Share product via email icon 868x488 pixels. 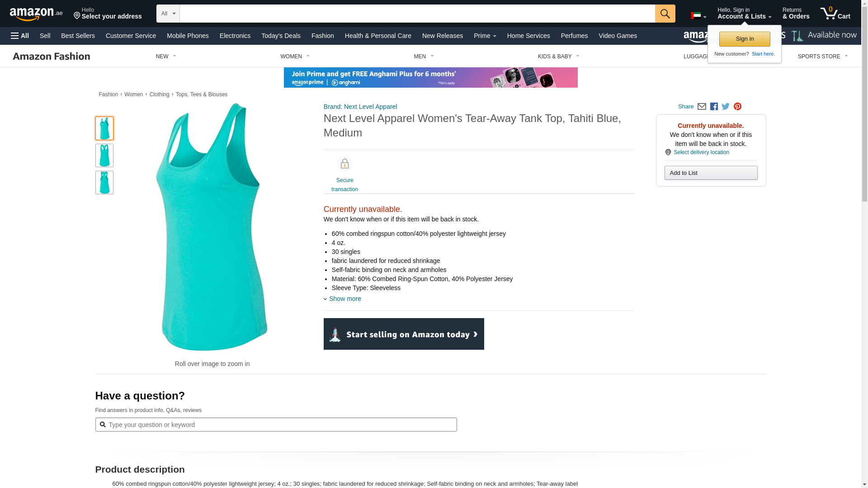tap(702, 107)
